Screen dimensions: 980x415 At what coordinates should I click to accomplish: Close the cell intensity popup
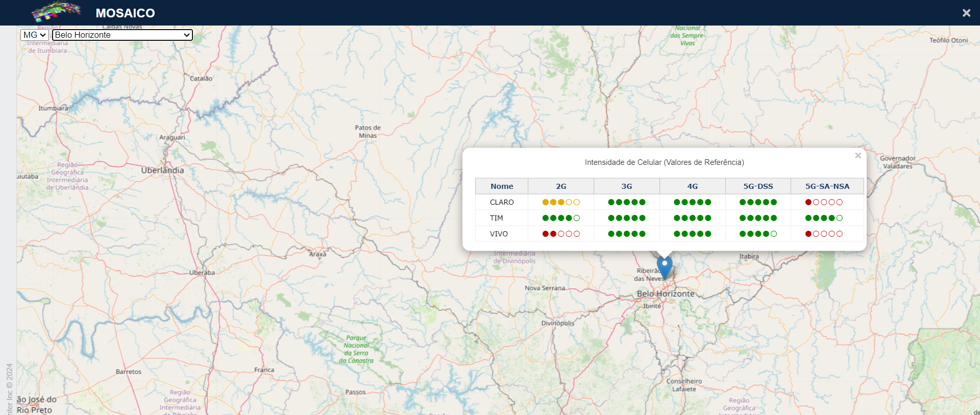pyautogui.click(x=858, y=156)
